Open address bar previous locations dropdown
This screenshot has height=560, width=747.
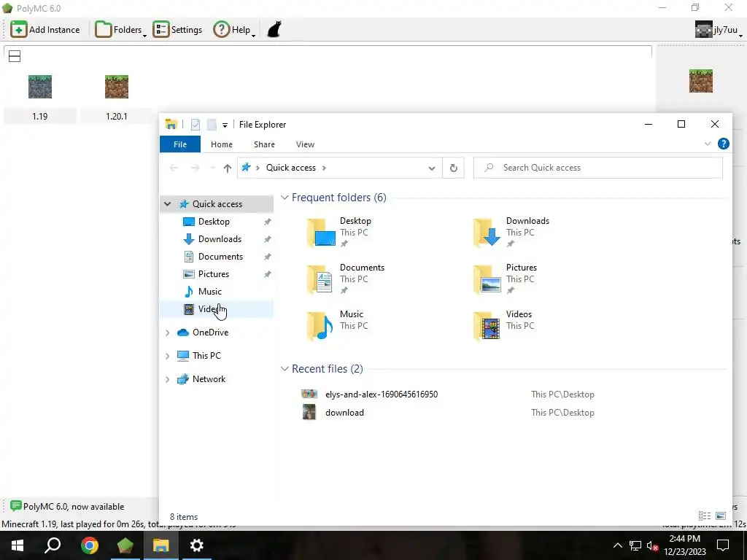click(x=432, y=168)
